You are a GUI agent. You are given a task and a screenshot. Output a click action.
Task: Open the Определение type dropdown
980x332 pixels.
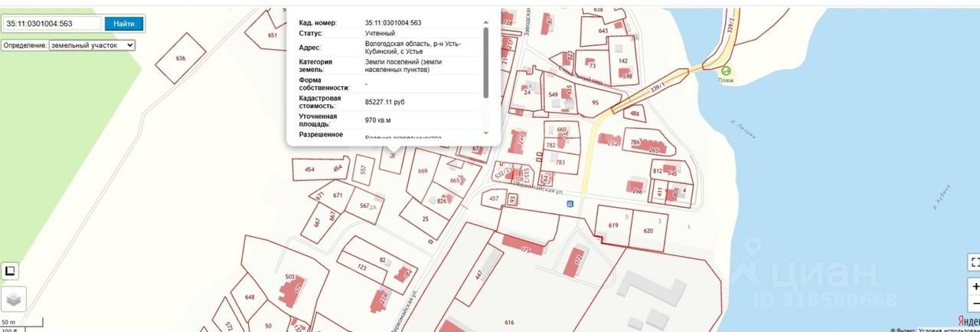pyautogui.click(x=92, y=45)
